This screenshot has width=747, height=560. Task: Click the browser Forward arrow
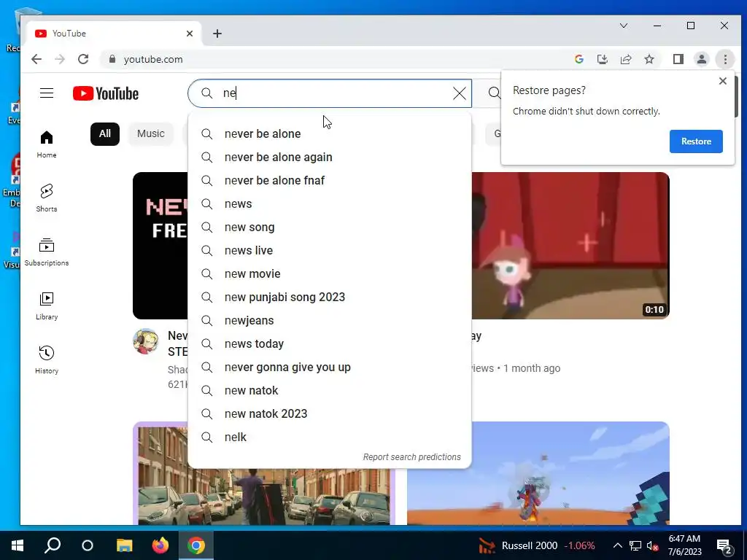point(60,59)
